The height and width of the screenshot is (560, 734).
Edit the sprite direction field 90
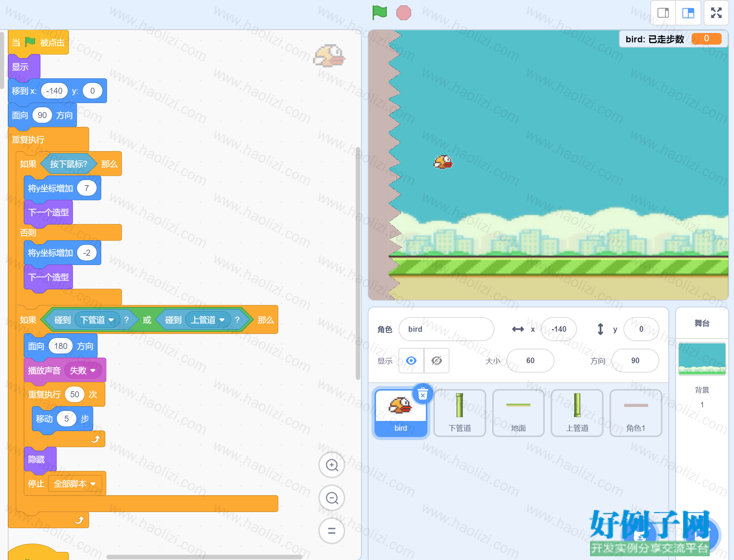pos(635,361)
